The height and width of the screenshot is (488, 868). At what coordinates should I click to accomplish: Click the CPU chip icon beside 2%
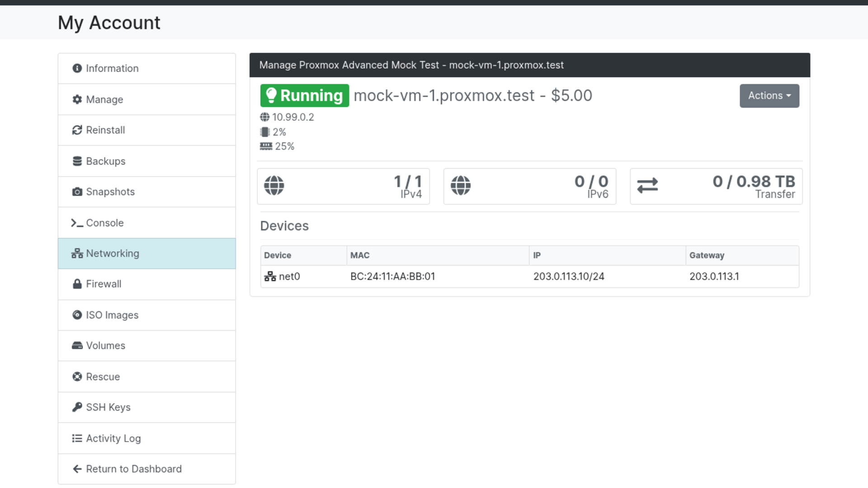(265, 132)
